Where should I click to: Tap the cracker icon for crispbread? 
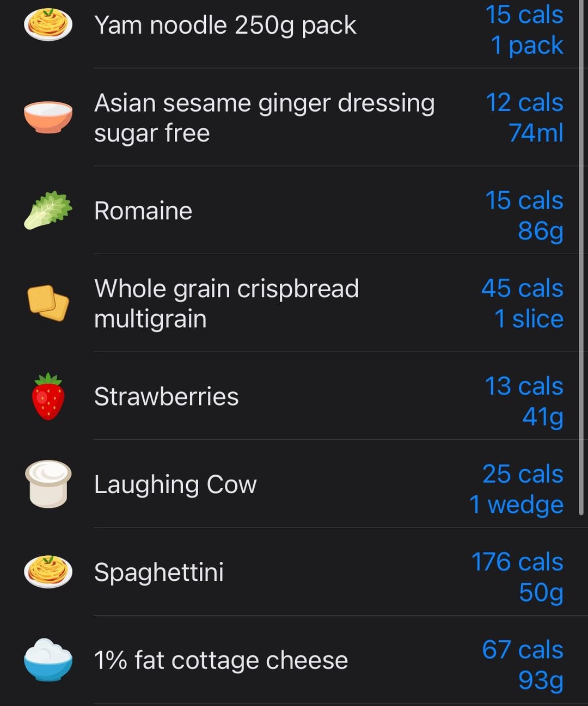[x=48, y=303]
